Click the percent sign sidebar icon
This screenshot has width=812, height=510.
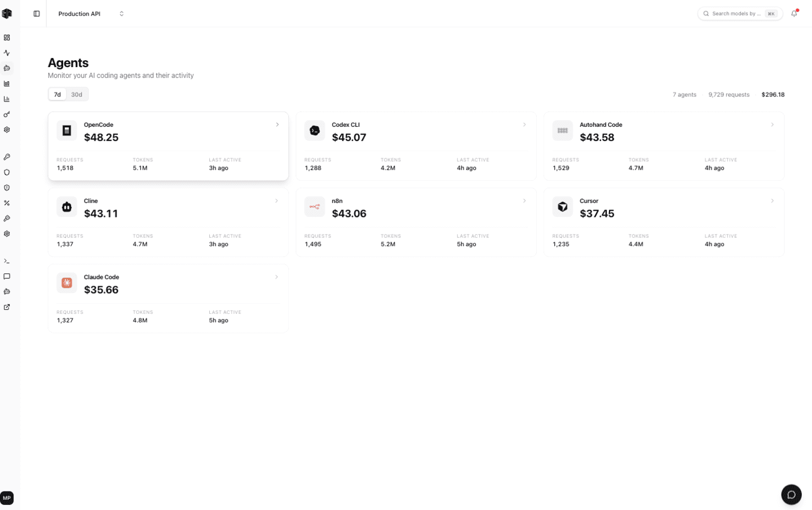coord(7,203)
